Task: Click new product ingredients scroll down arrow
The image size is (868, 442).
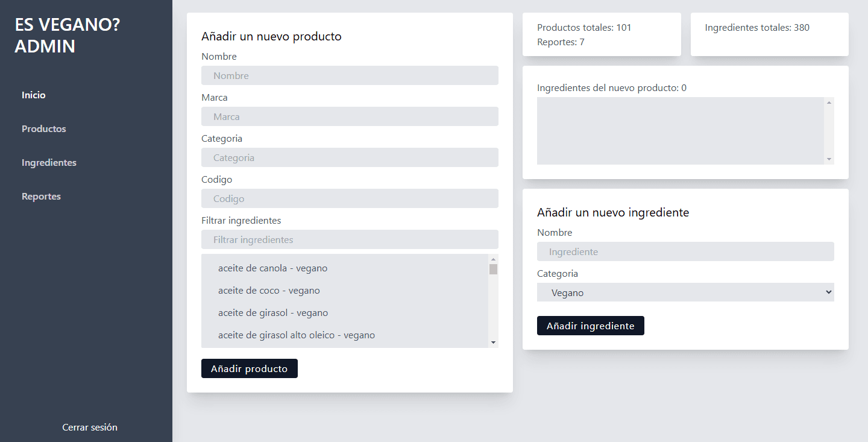Action: click(829, 159)
